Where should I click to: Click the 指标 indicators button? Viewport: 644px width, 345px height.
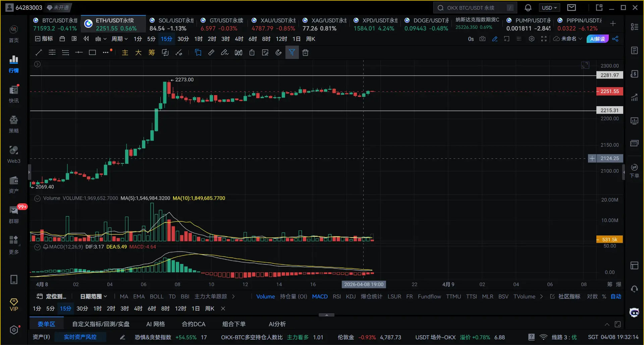point(44,39)
